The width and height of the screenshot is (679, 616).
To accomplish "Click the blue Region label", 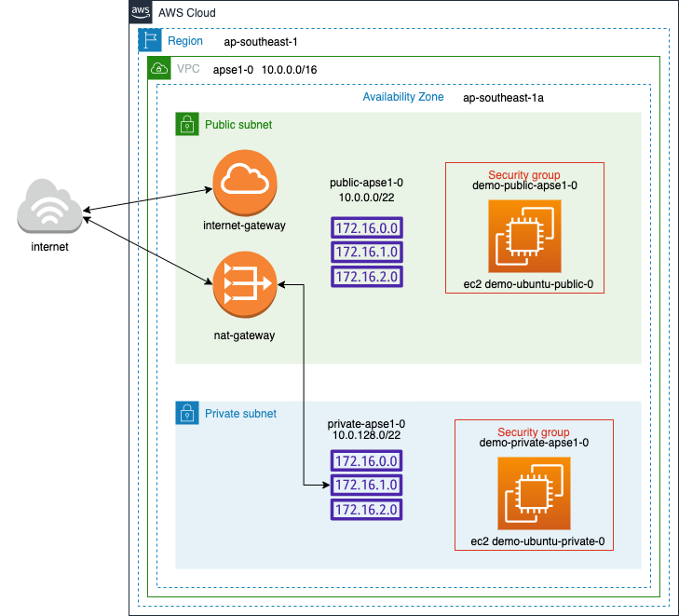I will 185,41.
